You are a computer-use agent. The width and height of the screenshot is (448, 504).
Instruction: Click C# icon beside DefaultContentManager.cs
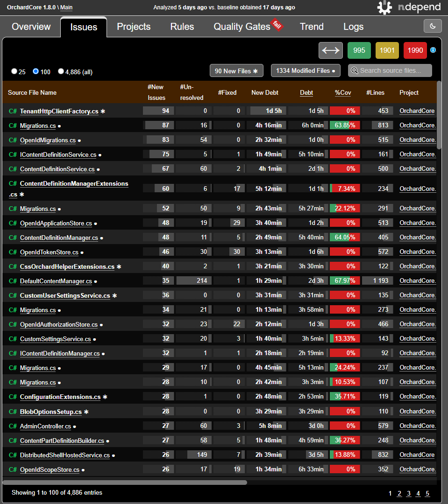pos(13,281)
